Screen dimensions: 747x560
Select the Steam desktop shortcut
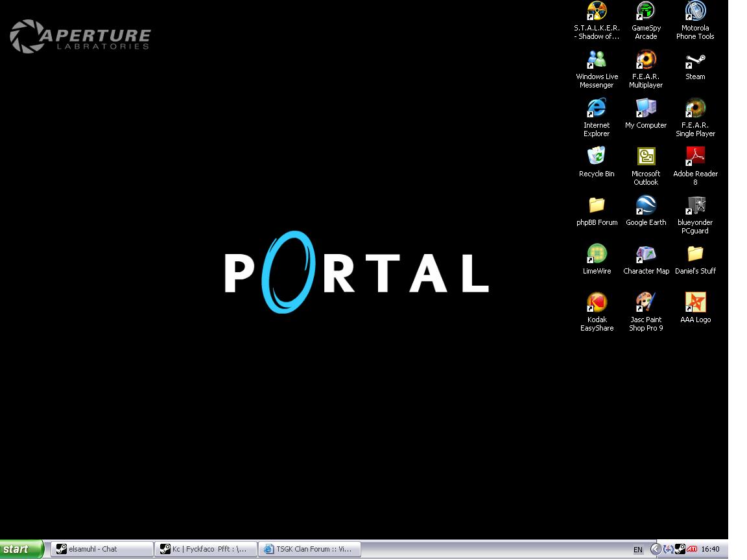[695, 61]
